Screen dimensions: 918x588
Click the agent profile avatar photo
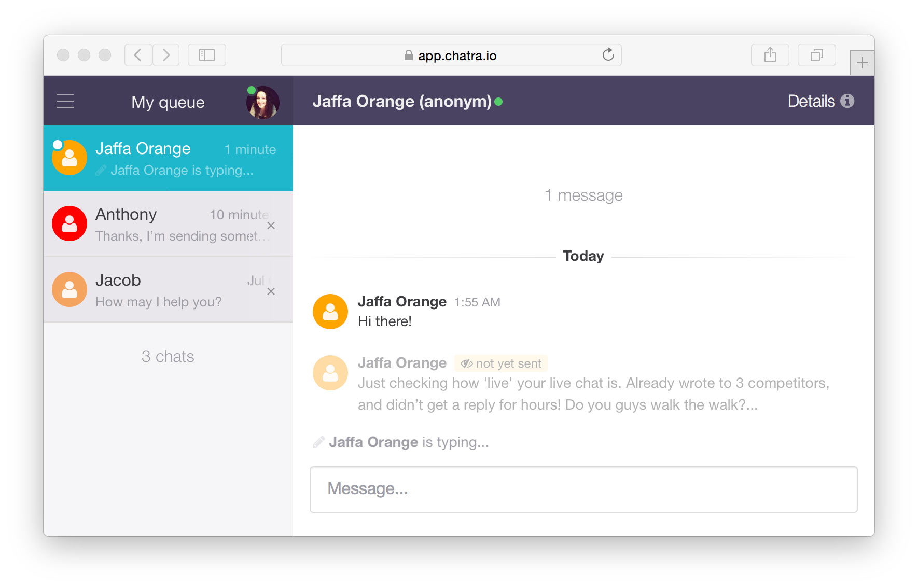point(262,102)
